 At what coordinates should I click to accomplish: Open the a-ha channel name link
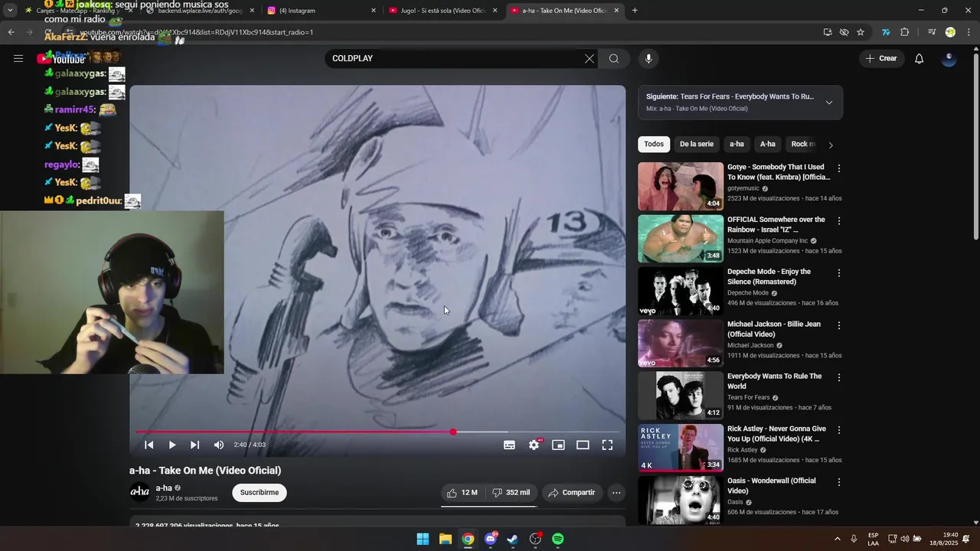[x=164, y=488]
